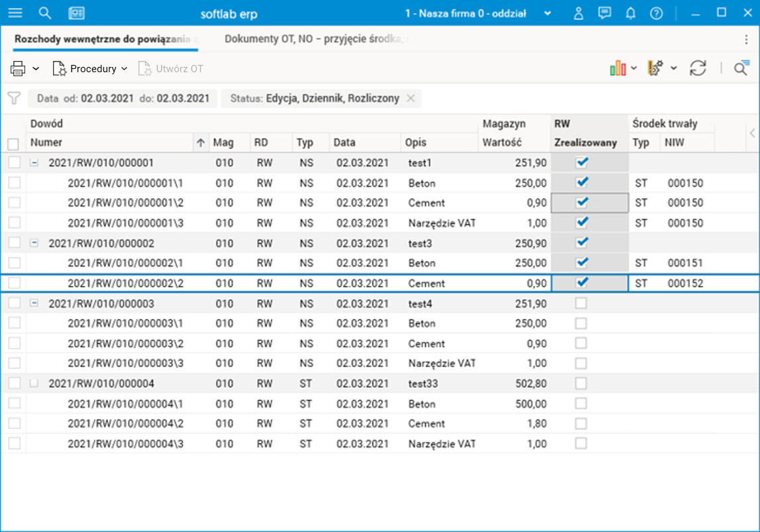Collapse the 2021/RW/010/000001 tree node
This screenshot has height=532, width=760.
coord(34,162)
